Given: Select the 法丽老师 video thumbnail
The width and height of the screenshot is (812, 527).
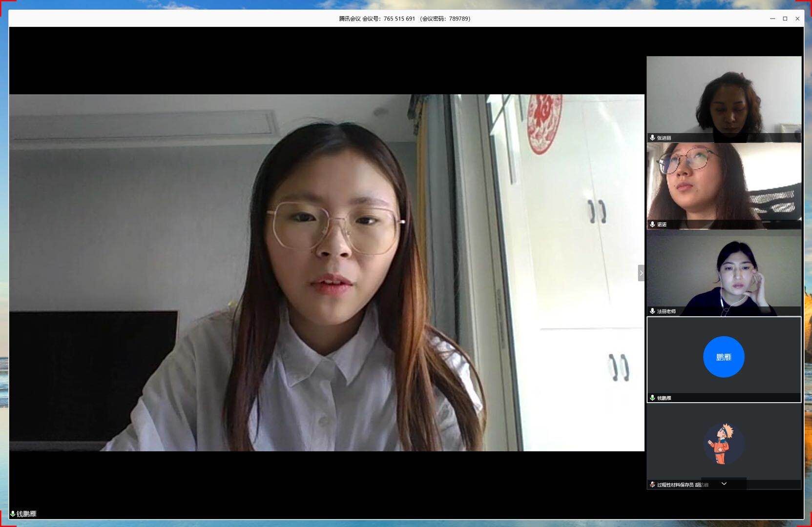Looking at the screenshot, I should pyautogui.click(x=724, y=271).
